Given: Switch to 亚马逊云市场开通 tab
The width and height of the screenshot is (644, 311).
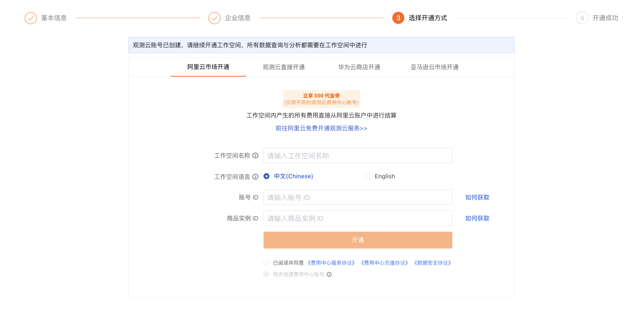Looking at the screenshot, I should (434, 67).
